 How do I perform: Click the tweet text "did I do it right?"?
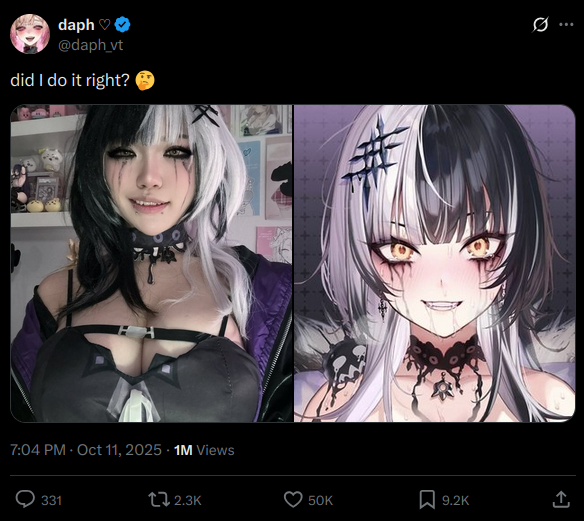click(x=70, y=80)
